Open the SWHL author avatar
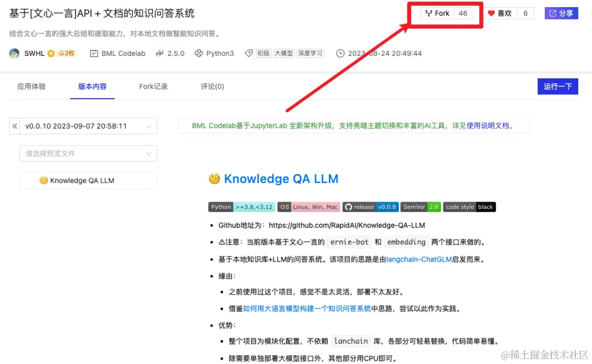 pos(14,53)
